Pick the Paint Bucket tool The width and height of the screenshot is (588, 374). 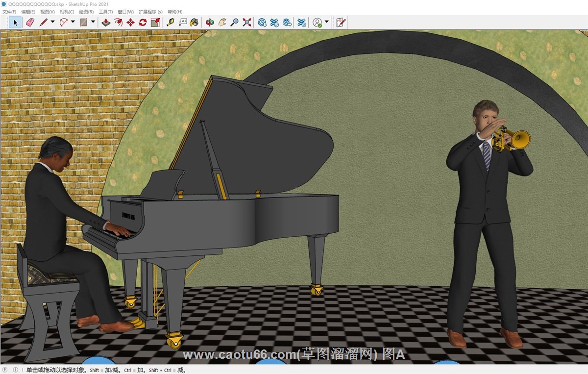195,22
